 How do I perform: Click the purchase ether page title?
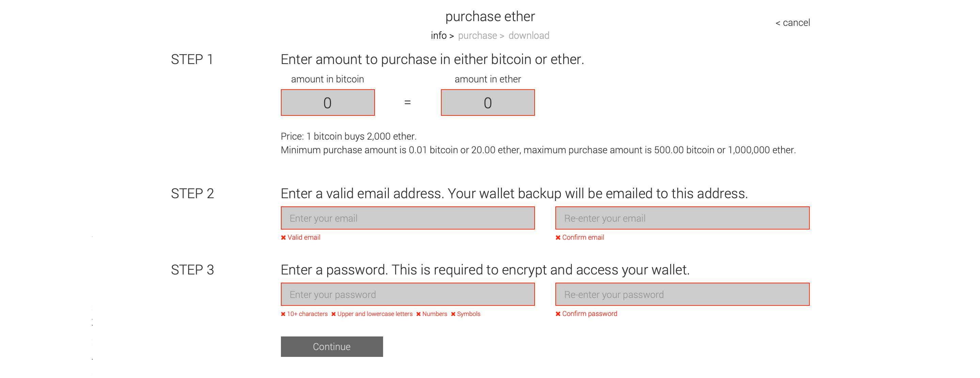pyautogui.click(x=490, y=16)
